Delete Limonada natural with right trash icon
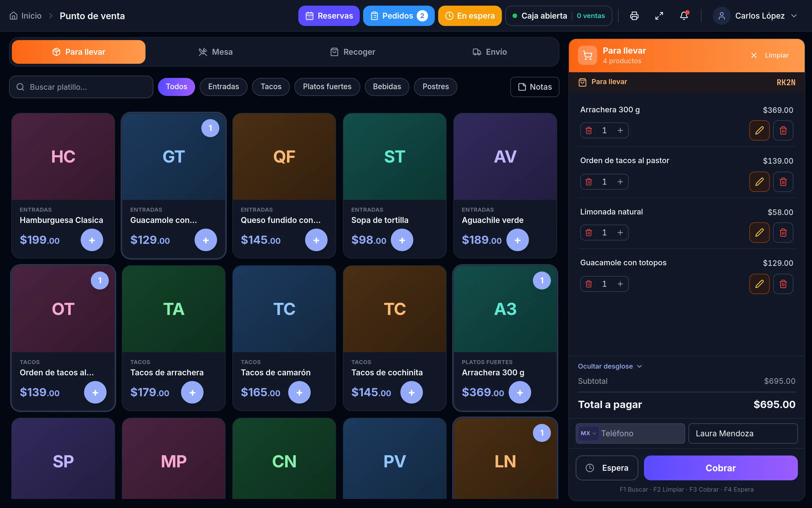The height and width of the screenshot is (508, 812). pyautogui.click(x=783, y=233)
